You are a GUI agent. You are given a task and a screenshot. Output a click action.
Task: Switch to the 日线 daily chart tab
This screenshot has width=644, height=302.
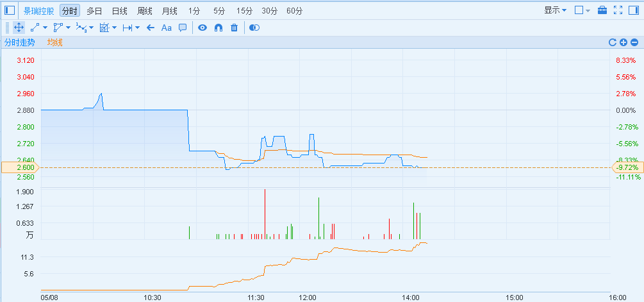120,11
